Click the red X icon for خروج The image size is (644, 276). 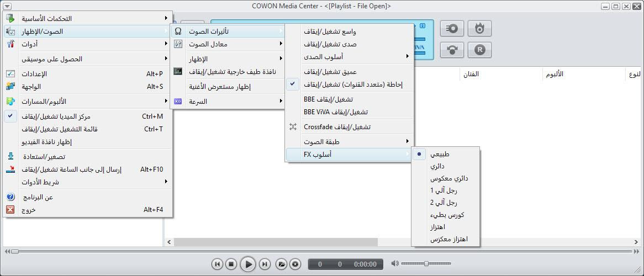point(10,210)
